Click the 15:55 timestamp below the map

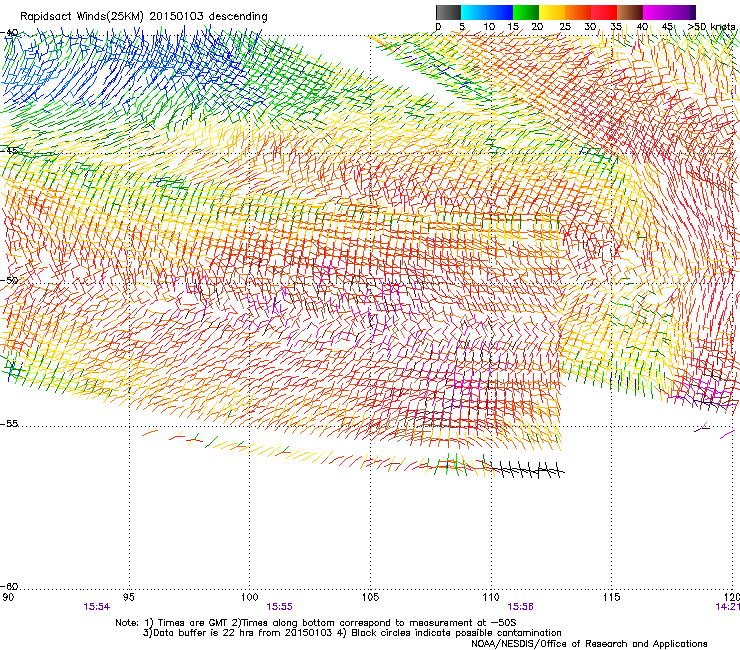click(x=279, y=607)
